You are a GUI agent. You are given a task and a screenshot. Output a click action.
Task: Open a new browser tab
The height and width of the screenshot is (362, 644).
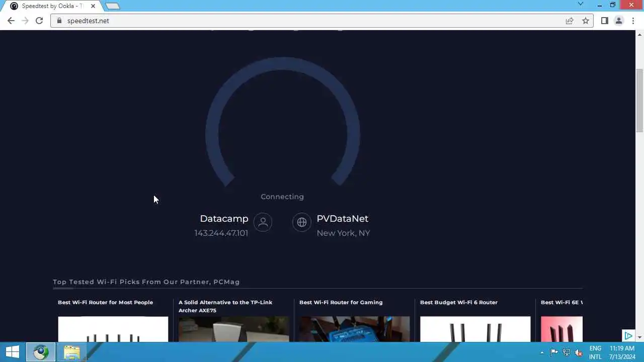pyautogui.click(x=113, y=6)
